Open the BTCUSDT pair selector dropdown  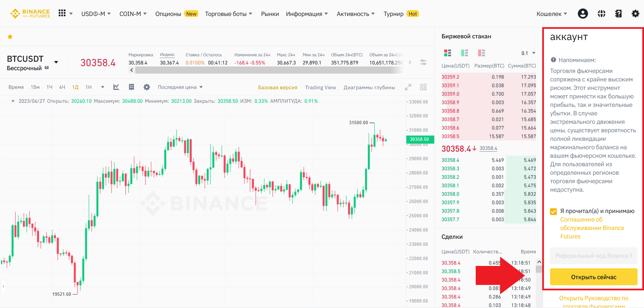pos(56,62)
